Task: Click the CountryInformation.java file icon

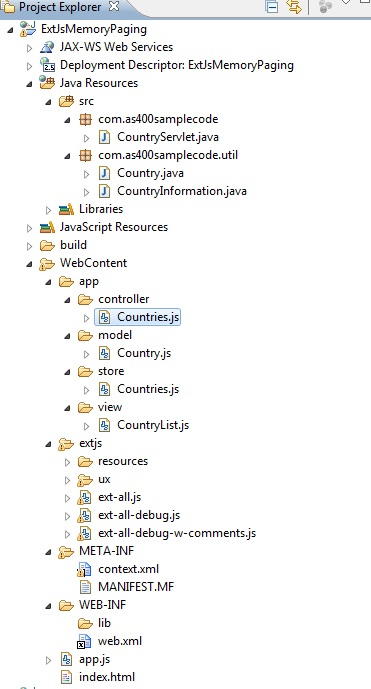Action: point(104,191)
